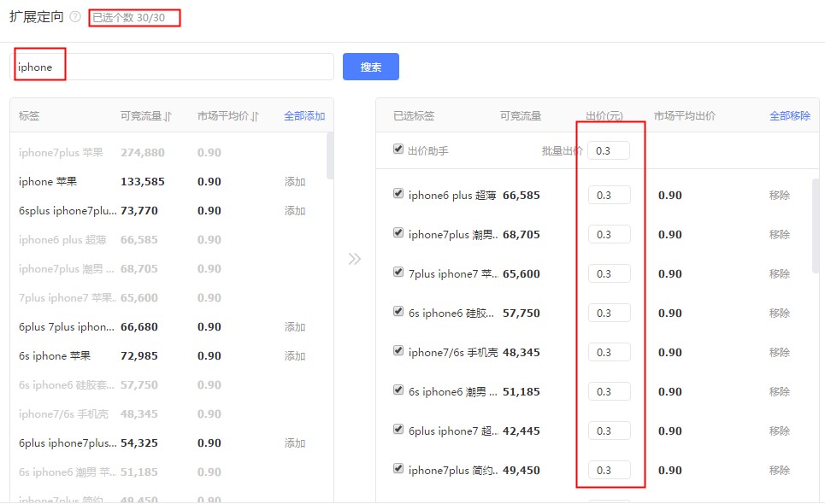
Task: Click the iphone keyword search field
Action: (x=171, y=67)
